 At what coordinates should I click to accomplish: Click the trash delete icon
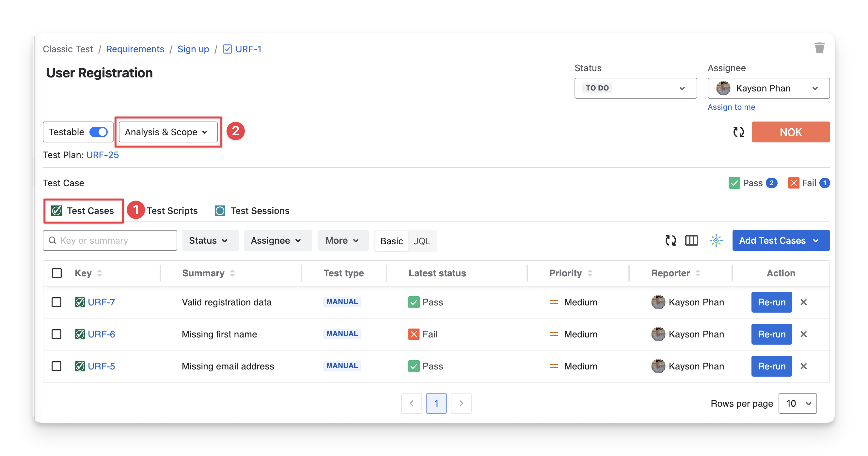[819, 48]
